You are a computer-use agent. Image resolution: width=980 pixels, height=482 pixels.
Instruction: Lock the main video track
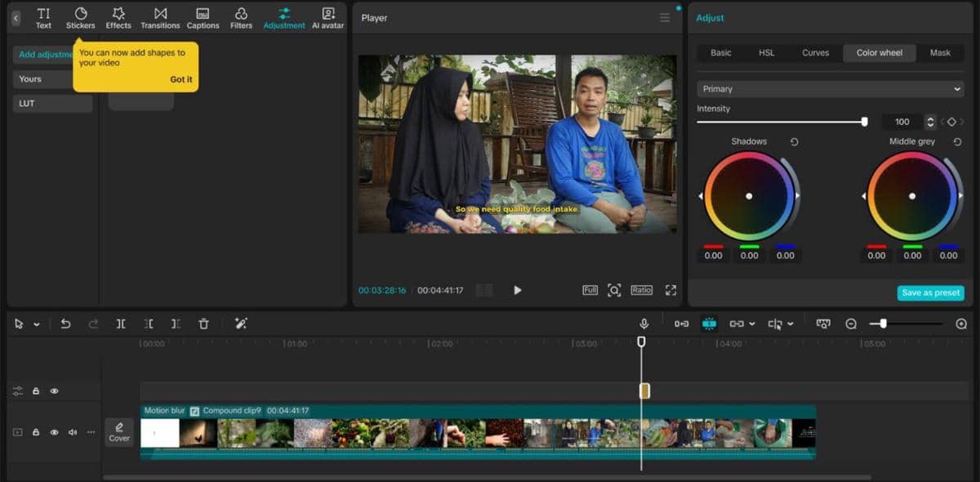tap(36, 432)
